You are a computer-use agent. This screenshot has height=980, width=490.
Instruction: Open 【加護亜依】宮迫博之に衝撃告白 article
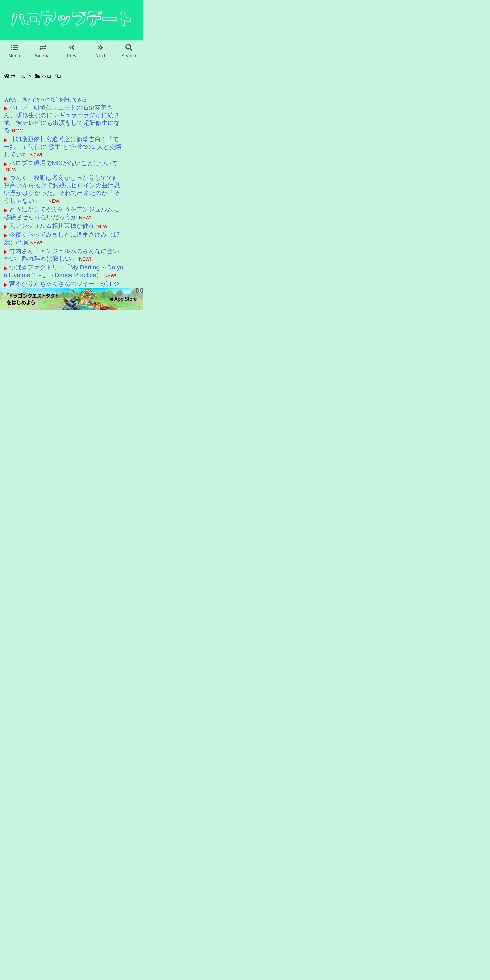tap(63, 147)
